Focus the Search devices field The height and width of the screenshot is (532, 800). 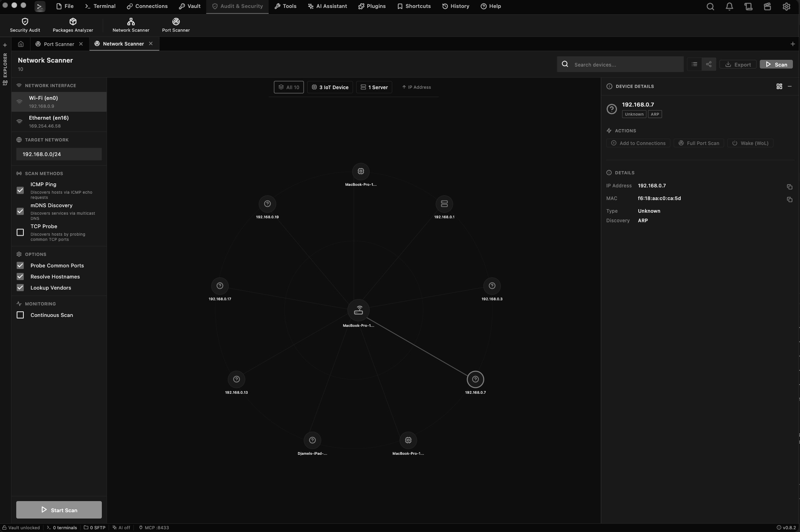click(621, 64)
